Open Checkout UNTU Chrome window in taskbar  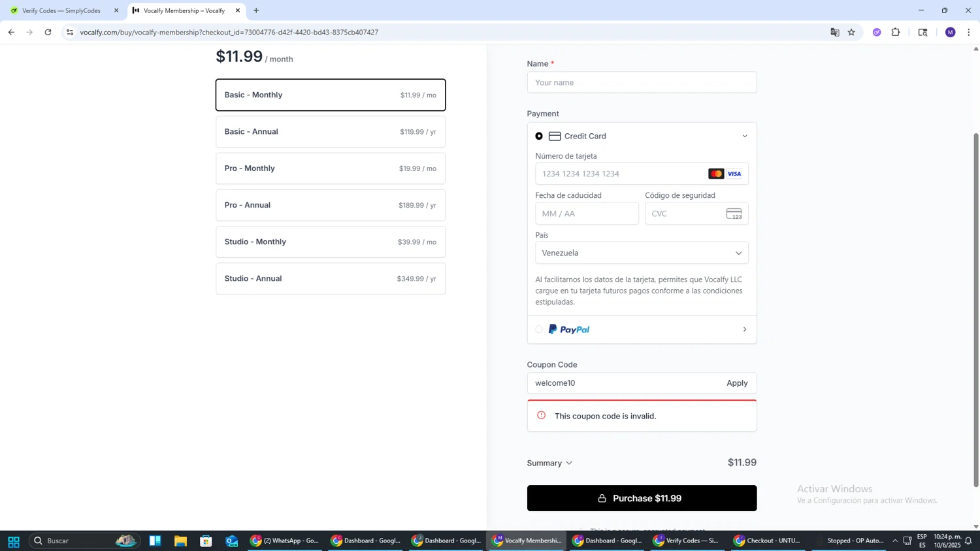click(x=768, y=541)
